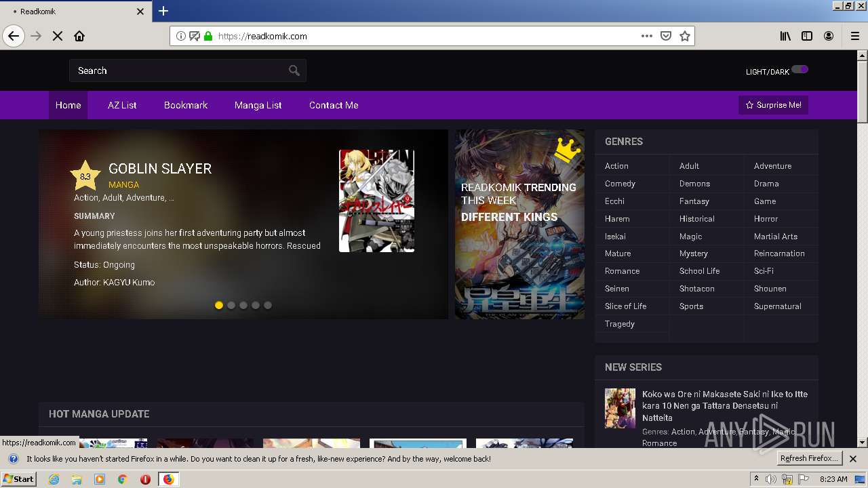Open the Adult genre link
Viewport: 868px width, 488px height.
pos(689,166)
